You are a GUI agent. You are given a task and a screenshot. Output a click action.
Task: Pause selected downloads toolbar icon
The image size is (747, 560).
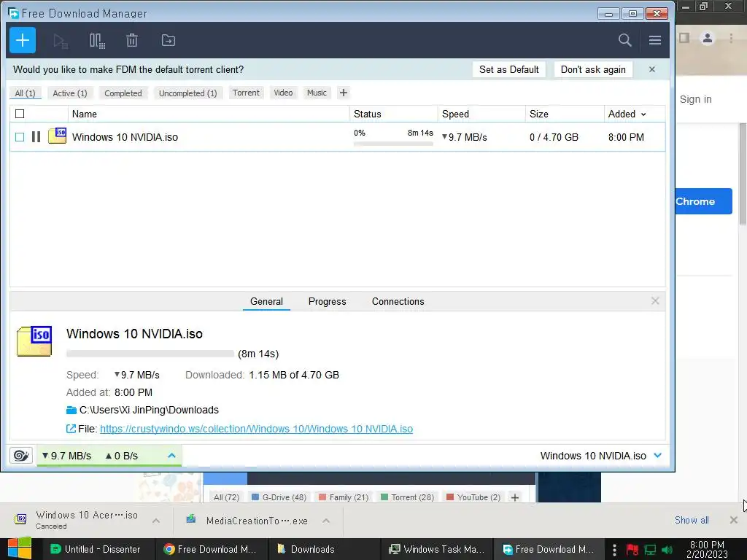click(x=97, y=41)
